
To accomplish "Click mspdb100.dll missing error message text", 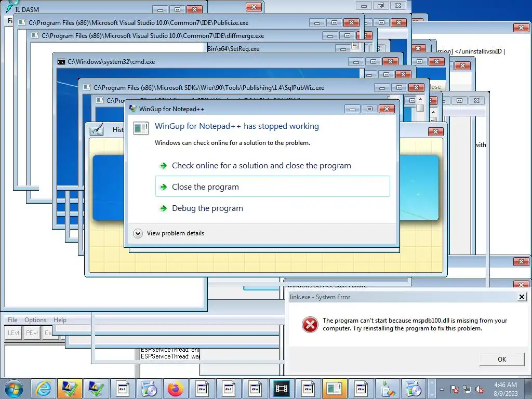I will 415,324.
